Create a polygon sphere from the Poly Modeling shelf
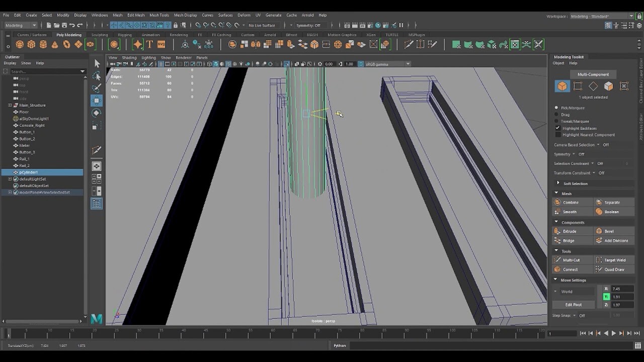This screenshot has width=644, height=362. tap(19, 44)
